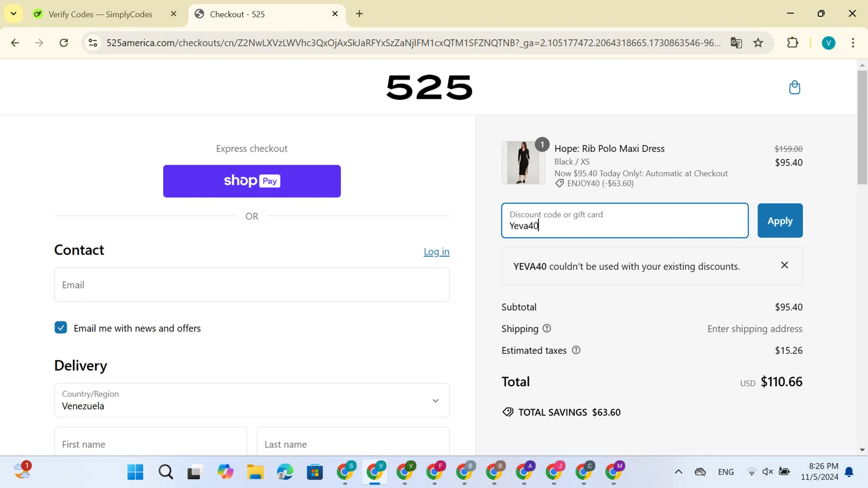The width and height of the screenshot is (868, 488).
Task: Open the weather widget on the taskbar
Action: pyautogui.click(x=23, y=471)
